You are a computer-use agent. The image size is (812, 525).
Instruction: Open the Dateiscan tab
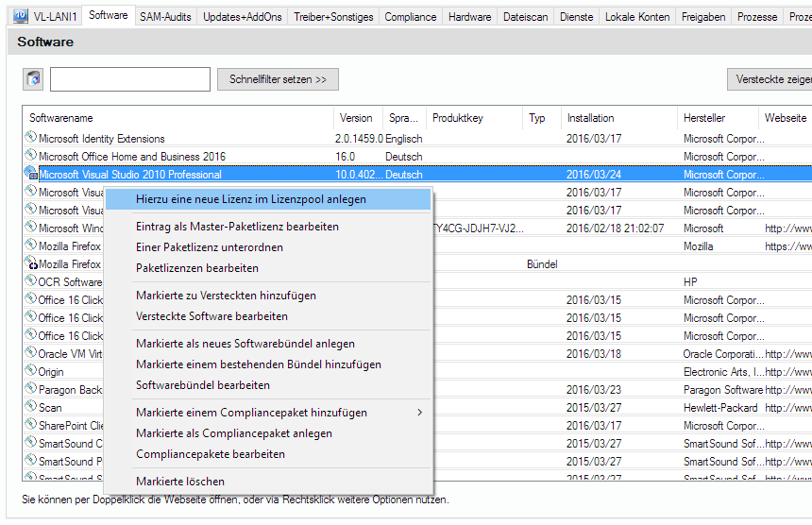[x=525, y=17]
